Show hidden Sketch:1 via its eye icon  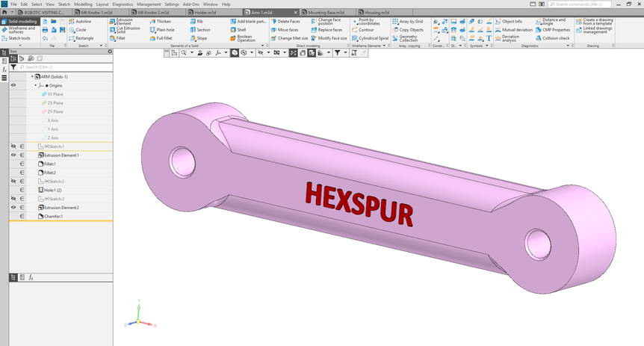[x=13, y=146]
